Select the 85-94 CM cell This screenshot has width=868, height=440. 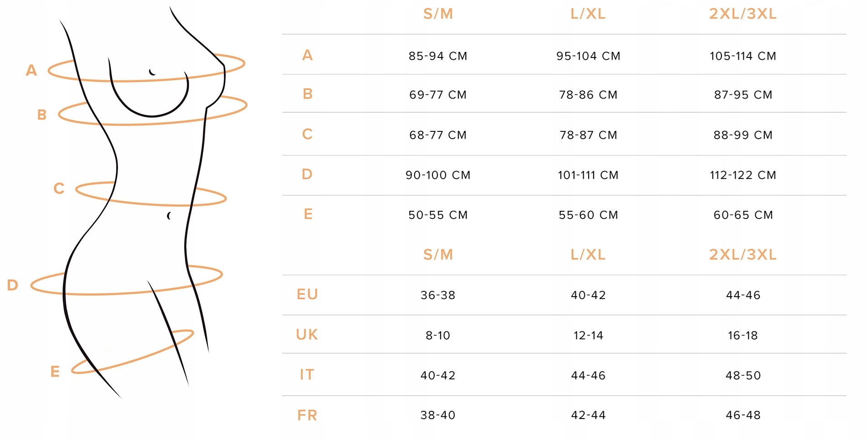tap(438, 56)
